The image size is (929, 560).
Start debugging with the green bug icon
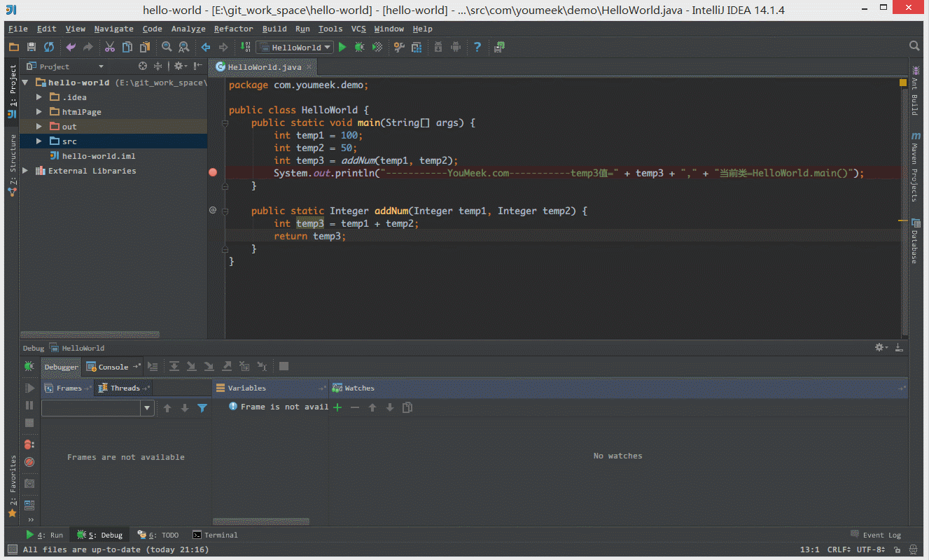358,47
